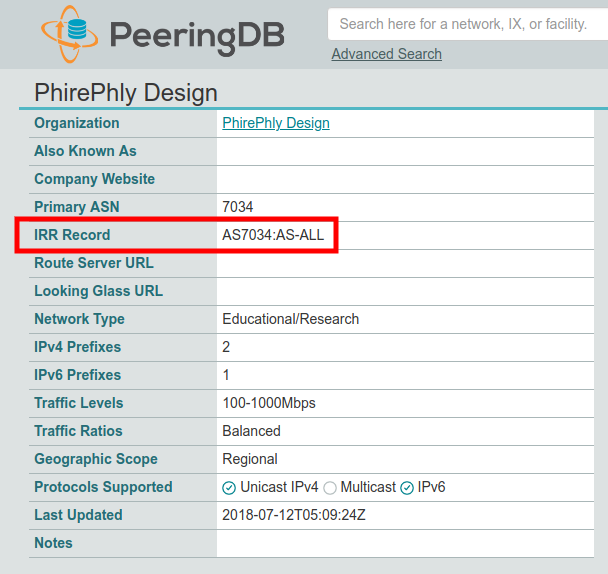Image resolution: width=608 pixels, height=574 pixels.
Task: Click the Regional geographic scope value
Action: tap(250, 459)
